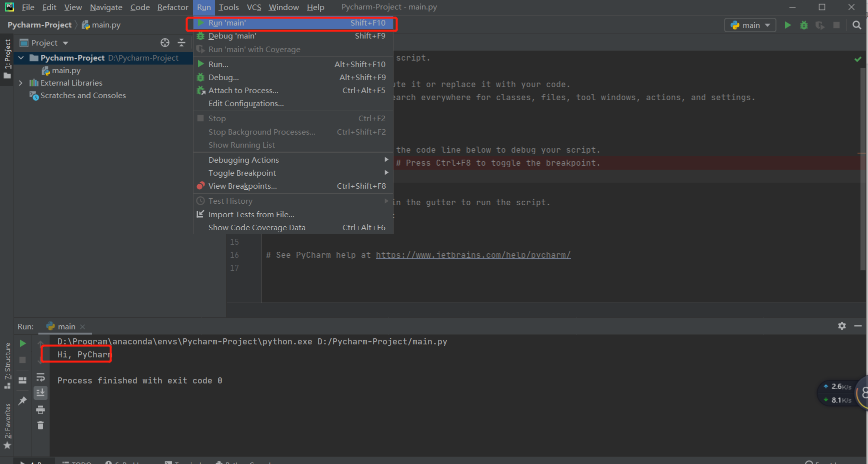
Task: Click the green Run button in the top toolbar
Action: pos(787,25)
